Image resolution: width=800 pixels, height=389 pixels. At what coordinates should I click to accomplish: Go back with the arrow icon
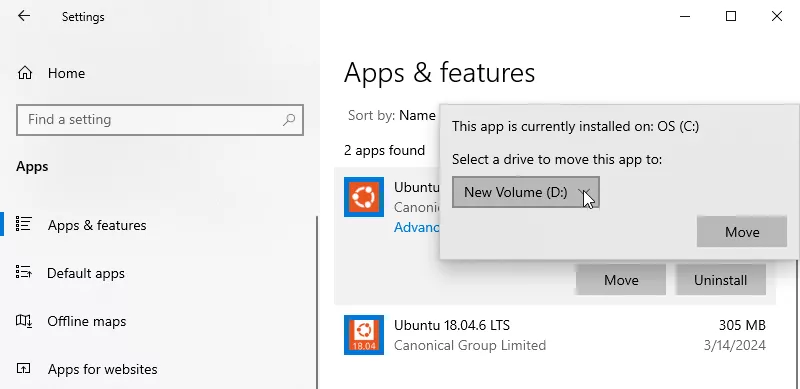click(x=24, y=16)
